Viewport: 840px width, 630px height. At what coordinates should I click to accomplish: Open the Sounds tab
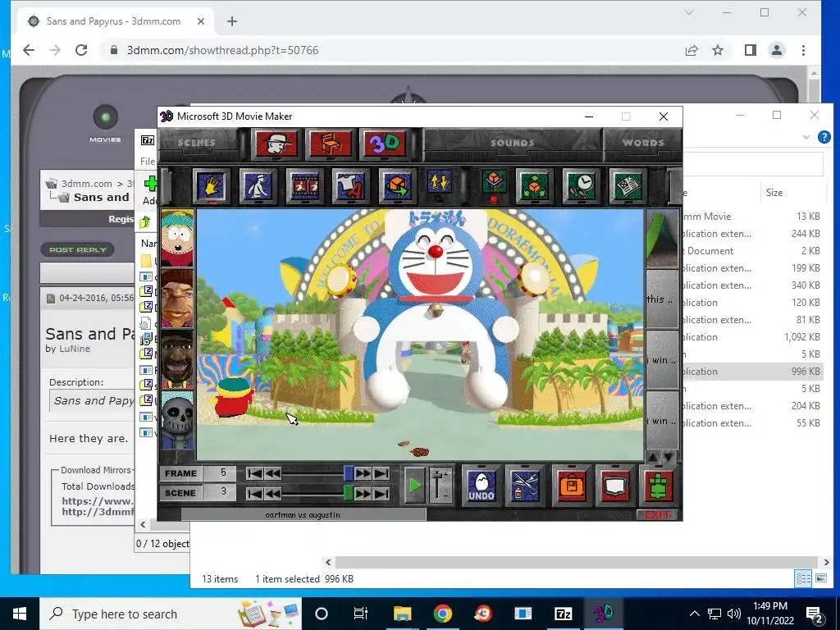(512, 143)
